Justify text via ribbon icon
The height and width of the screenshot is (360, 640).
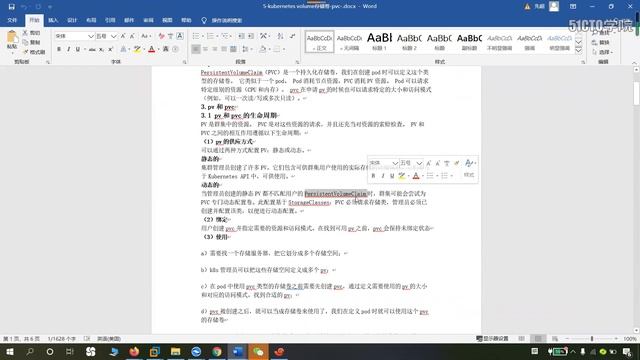(x=224, y=49)
